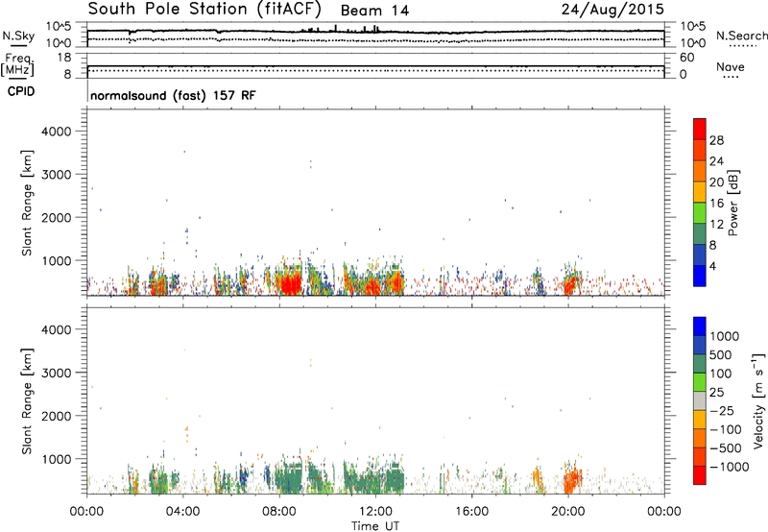Click the 'N.Search' legend label
768x532 pixels.
741,36
